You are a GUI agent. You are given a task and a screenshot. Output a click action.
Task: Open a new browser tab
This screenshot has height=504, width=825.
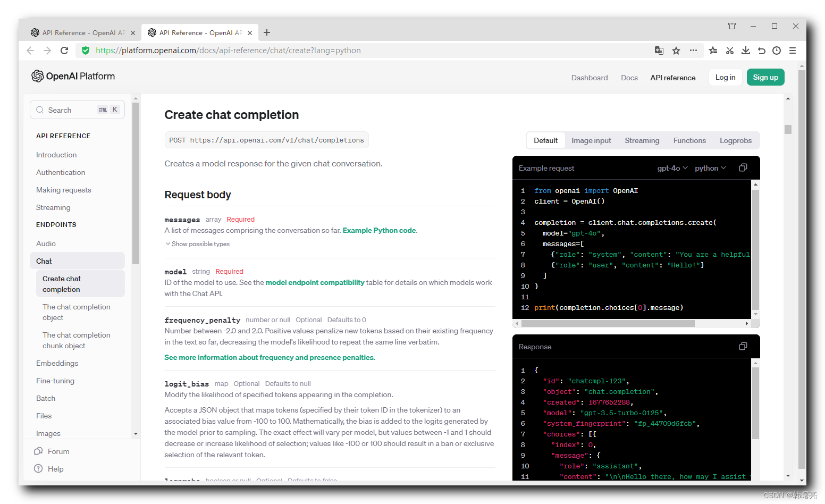point(267,32)
